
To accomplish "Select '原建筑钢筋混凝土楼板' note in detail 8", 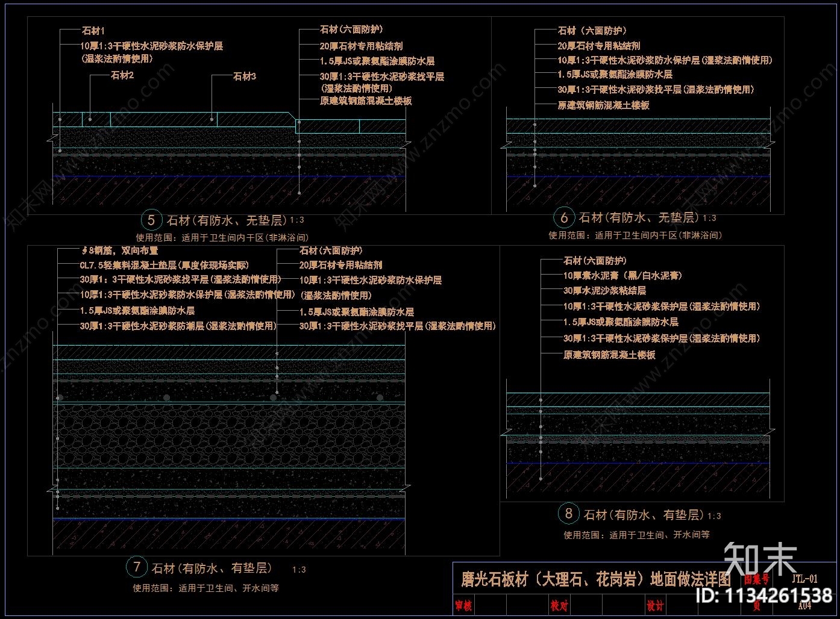I will tap(609, 355).
